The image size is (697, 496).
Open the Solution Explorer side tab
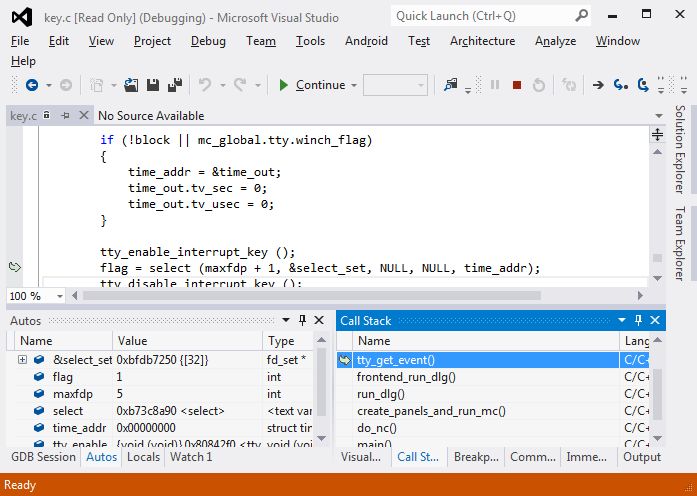coord(679,149)
